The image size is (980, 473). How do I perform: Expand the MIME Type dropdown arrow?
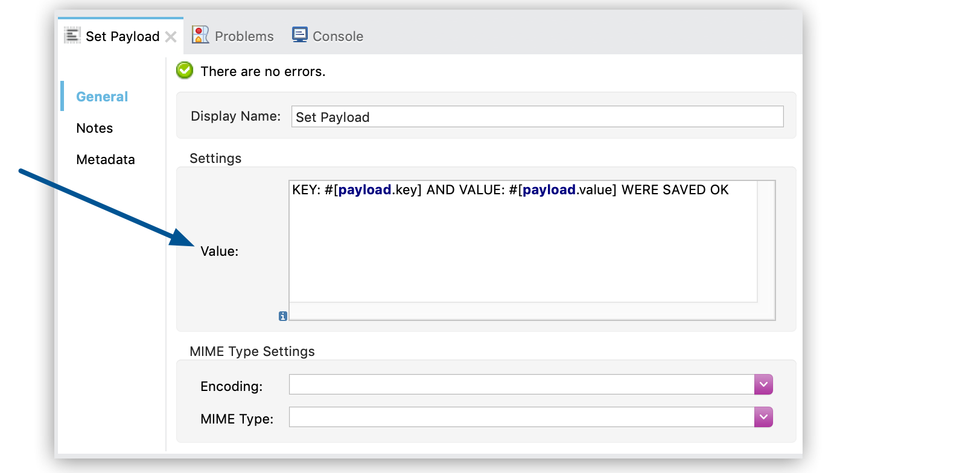tap(763, 417)
